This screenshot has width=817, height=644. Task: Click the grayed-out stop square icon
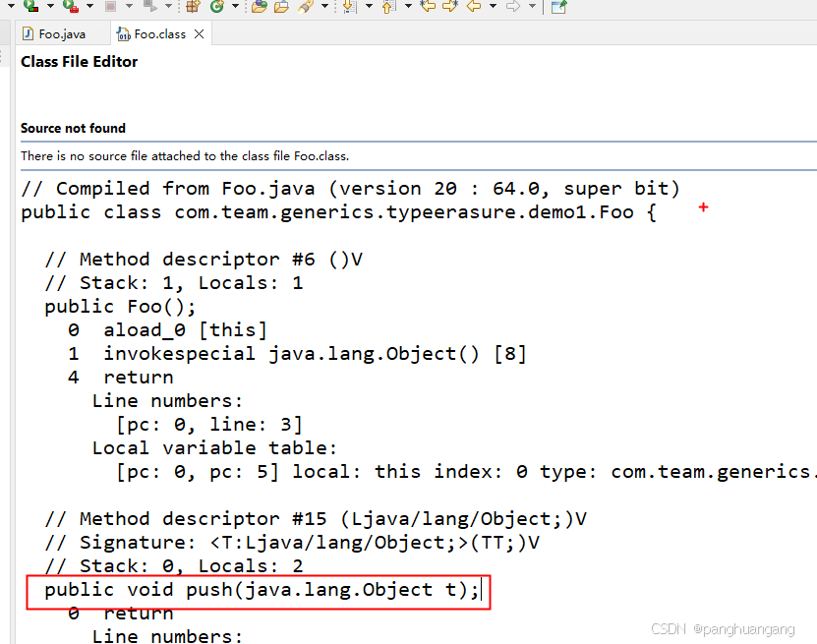click(110, 6)
